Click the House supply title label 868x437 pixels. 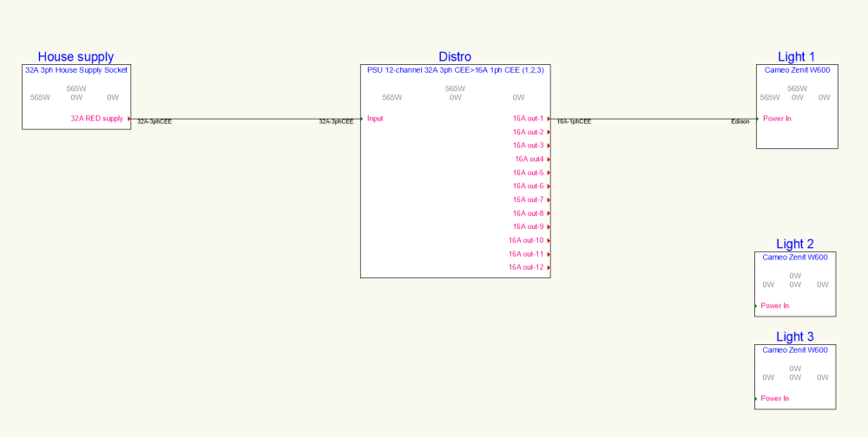pyautogui.click(x=76, y=57)
